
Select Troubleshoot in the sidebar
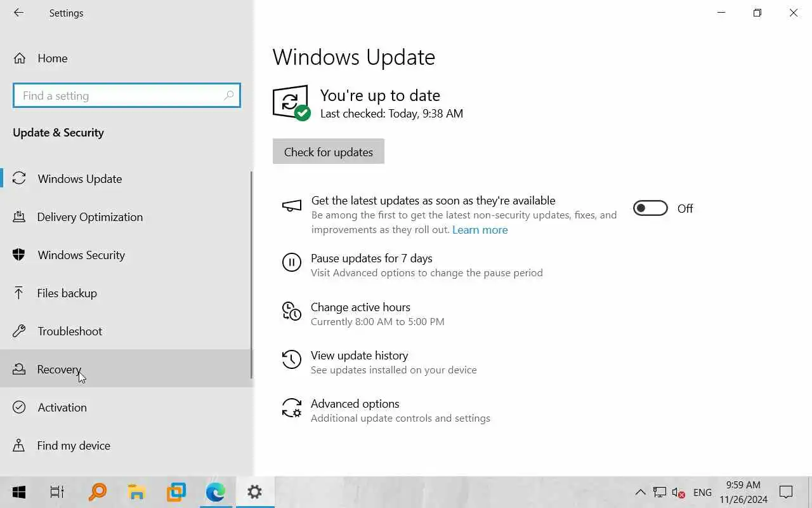126,331
